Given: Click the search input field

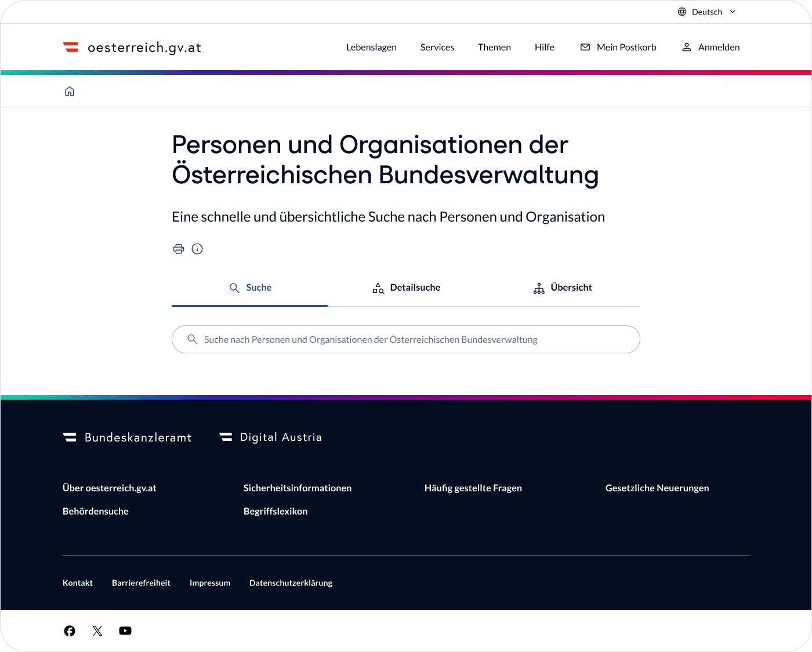Looking at the screenshot, I should tap(406, 339).
